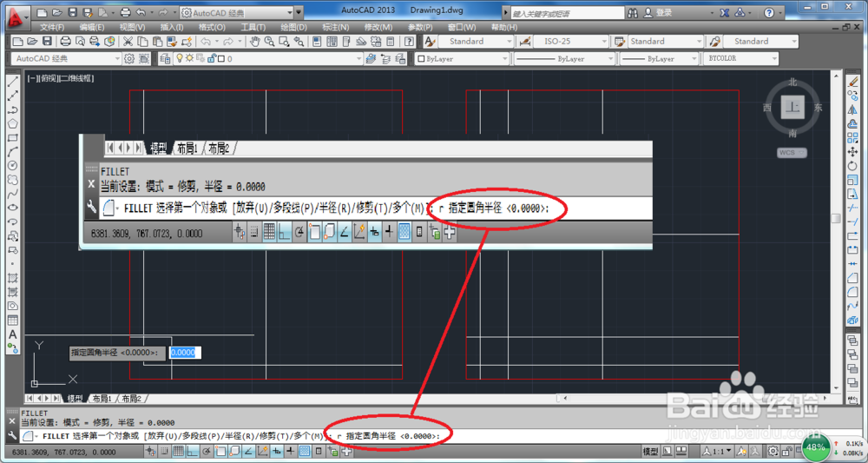Toggle Grid Display in status bar
This screenshot has width=868, height=463.
[179, 452]
